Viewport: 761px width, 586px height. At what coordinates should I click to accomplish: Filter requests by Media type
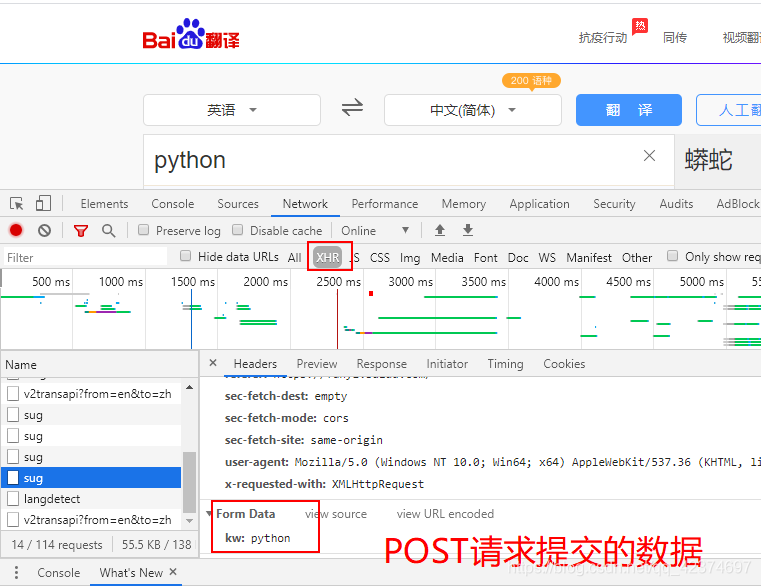(x=447, y=257)
